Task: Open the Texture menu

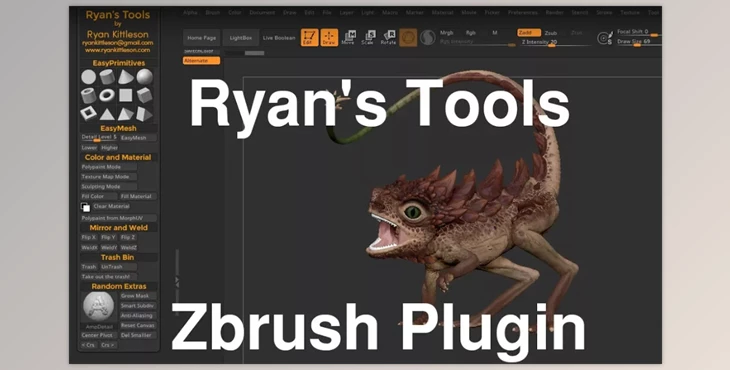Action: pos(630,13)
